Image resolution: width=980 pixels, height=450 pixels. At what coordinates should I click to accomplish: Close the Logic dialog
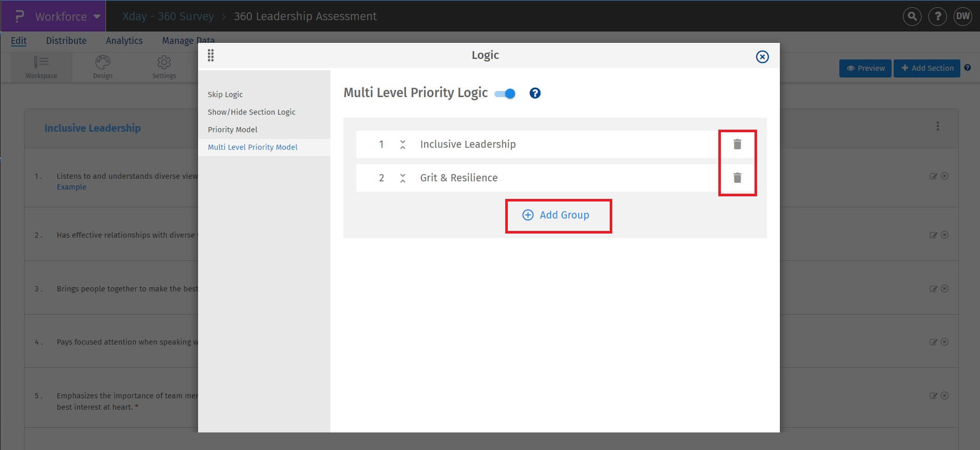[762, 57]
